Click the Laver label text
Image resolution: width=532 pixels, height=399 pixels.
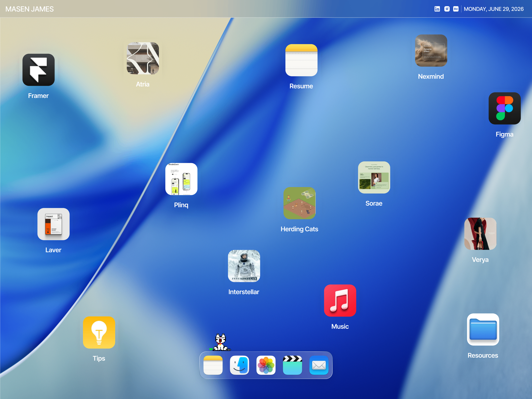click(x=53, y=250)
